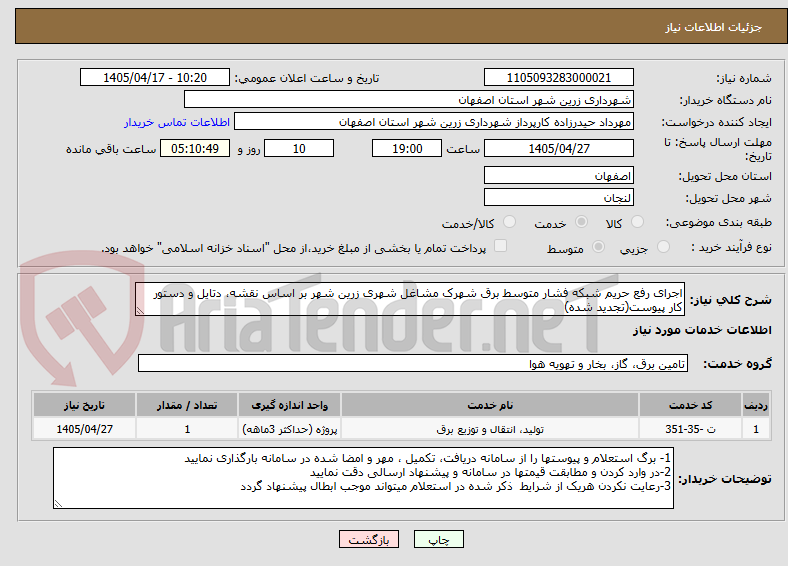Click the remaining time field 05:10:49

click(x=195, y=148)
